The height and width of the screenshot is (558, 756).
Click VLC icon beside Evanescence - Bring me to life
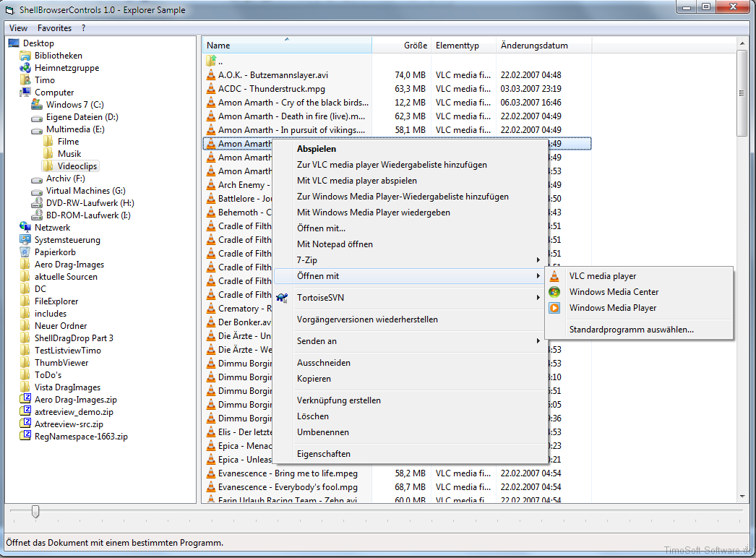pos(211,473)
